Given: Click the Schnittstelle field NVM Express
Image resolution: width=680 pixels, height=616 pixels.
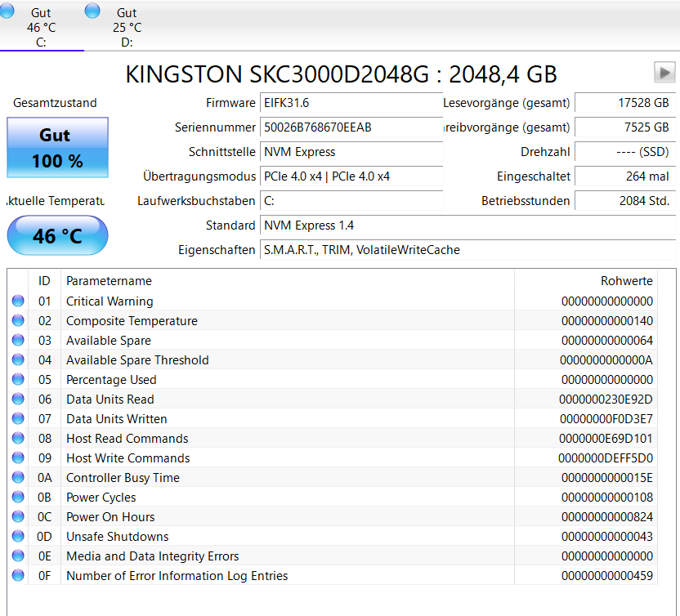Looking at the screenshot, I should click(x=351, y=152).
